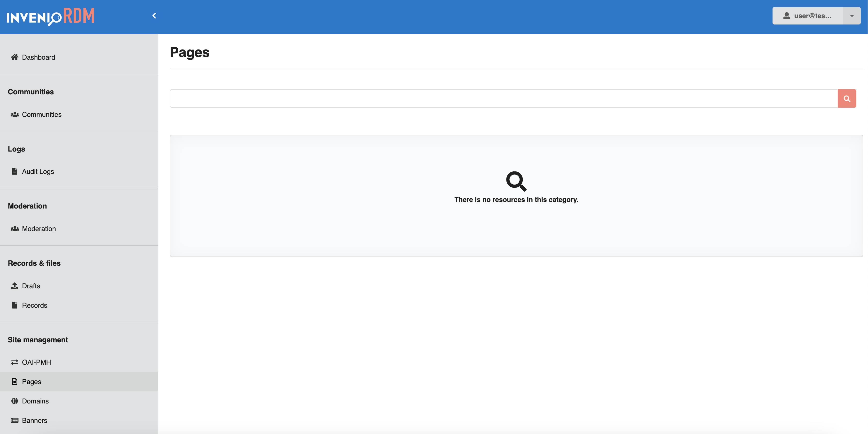Open the OAI-PMH settings
This screenshot has width=868, height=434.
point(79,362)
